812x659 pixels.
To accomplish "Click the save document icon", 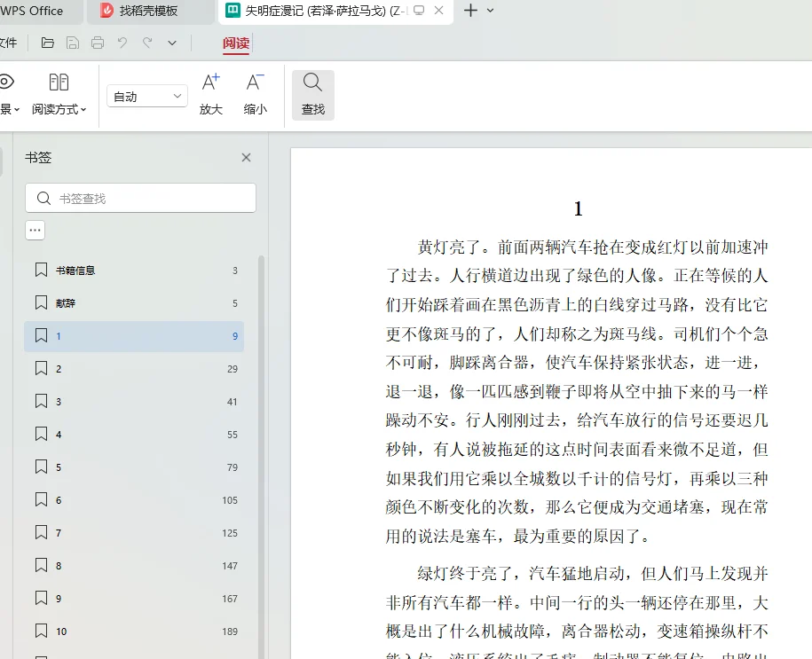I will pyautogui.click(x=73, y=43).
